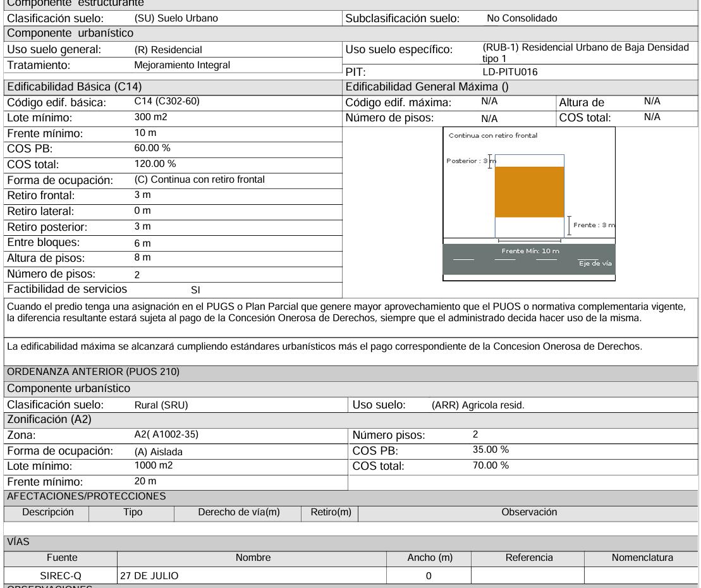This screenshot has width=701, height=588.
Task: Select the "Referencia" column header
Action: [x=529, y=558]
